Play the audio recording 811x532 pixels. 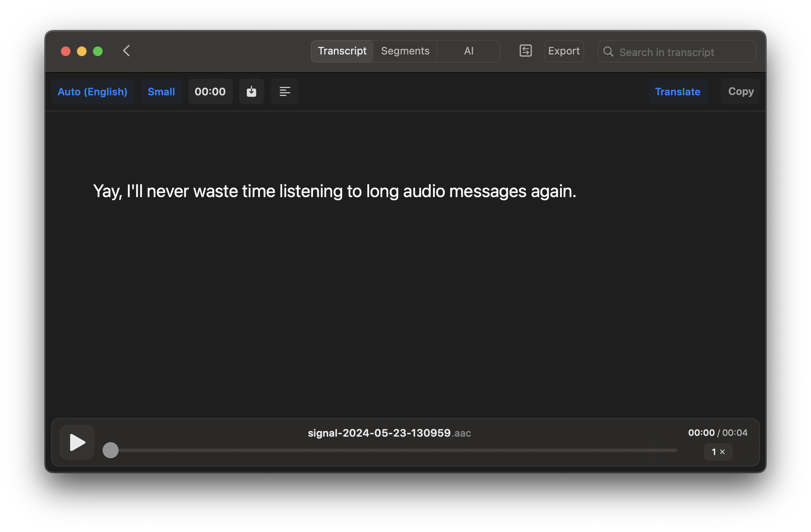pos(77,442)
